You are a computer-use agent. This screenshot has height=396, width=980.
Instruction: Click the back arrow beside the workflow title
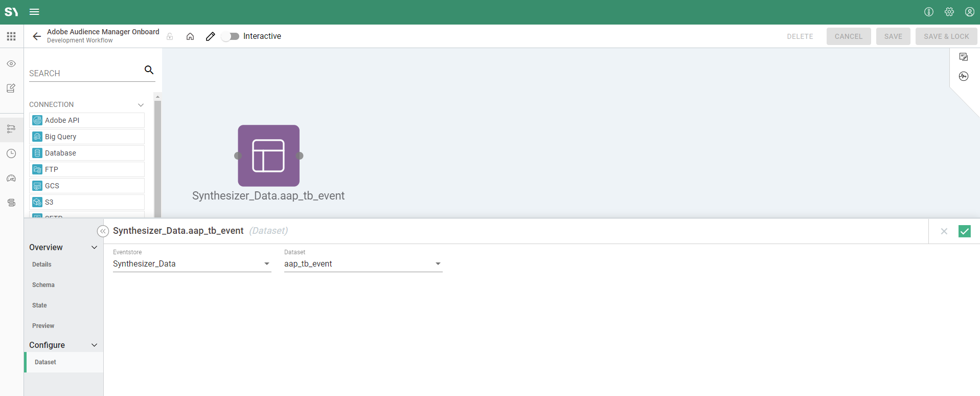tap(36, 36)
